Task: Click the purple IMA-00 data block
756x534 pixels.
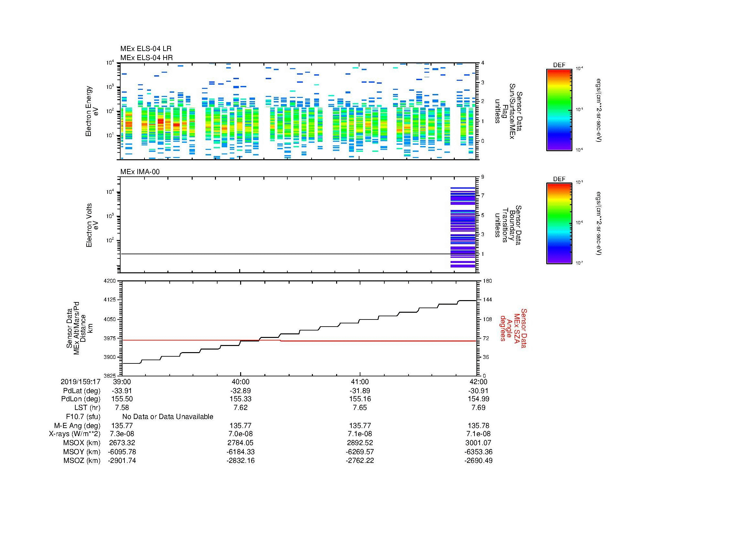Action: pos(463,227)
